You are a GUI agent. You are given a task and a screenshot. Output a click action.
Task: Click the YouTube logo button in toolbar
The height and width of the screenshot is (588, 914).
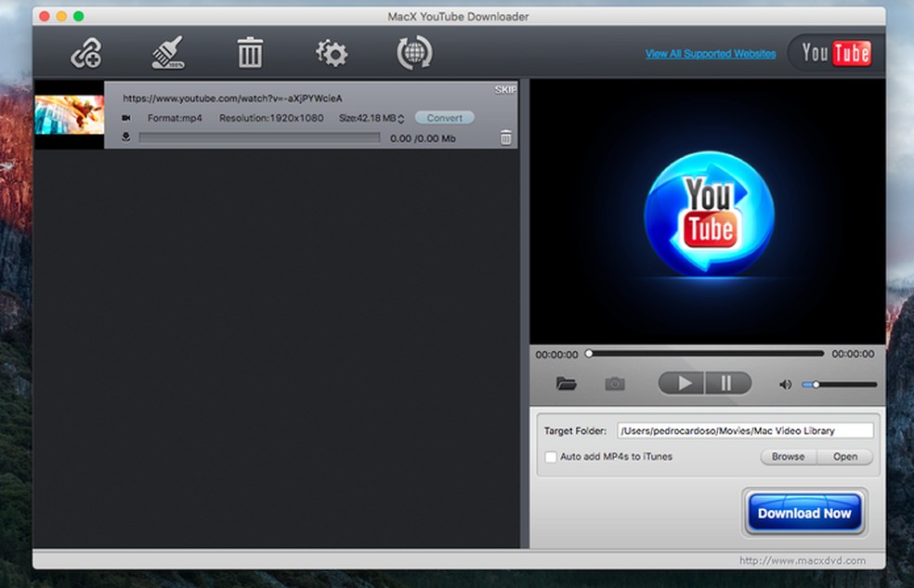point(836,53)
